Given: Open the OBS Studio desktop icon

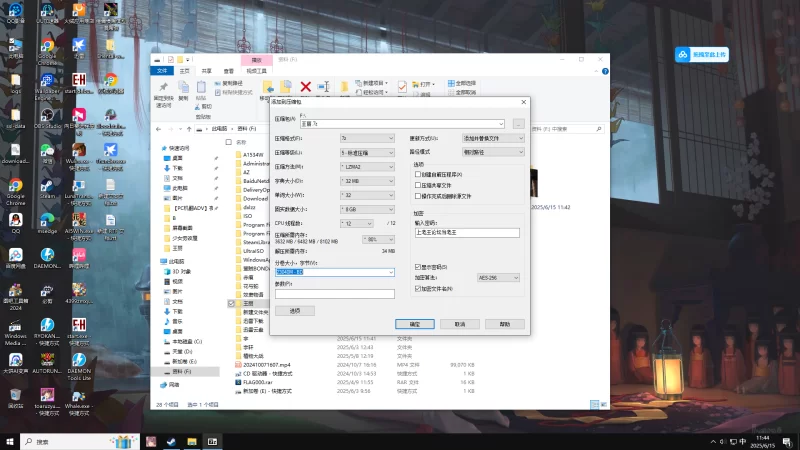Looking at the screenshot, I should point(47,118).
